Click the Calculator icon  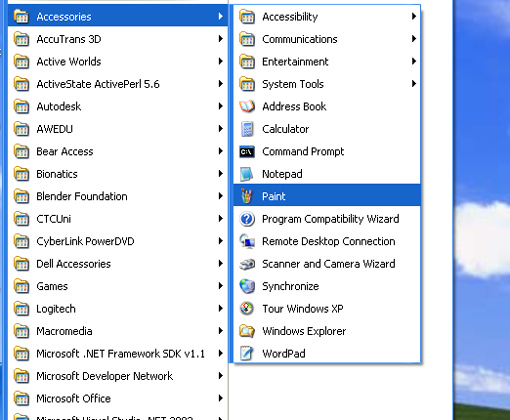[x=247, y=129]
